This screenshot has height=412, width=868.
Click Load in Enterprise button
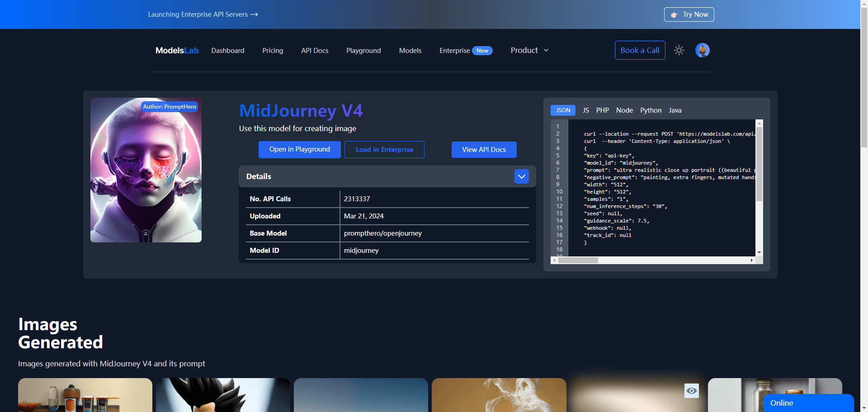(x=384, y=150)
